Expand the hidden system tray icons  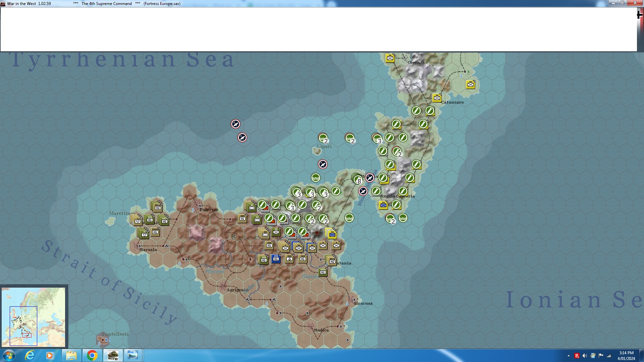pyautogui.click(x=569, y=356)
